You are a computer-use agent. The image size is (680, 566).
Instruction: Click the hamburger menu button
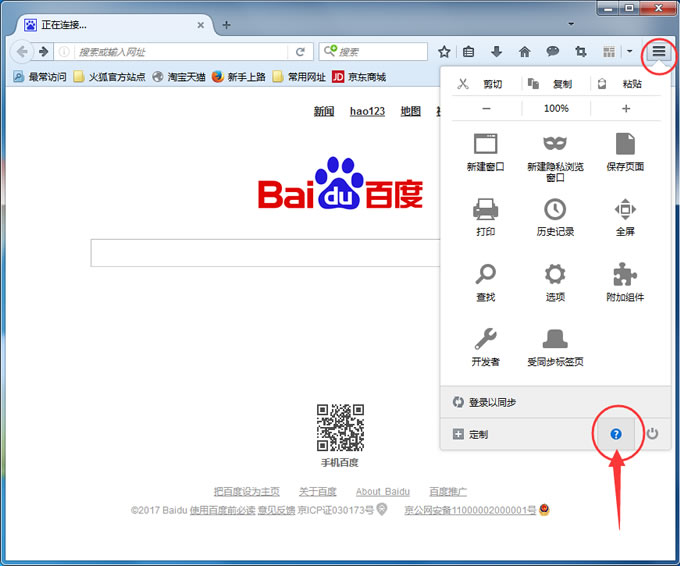(x=659, y=51)
